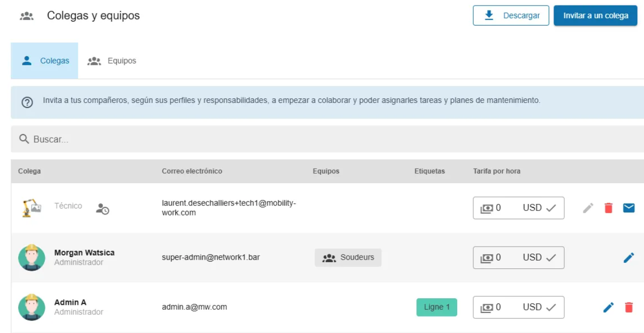The width and height of the screenshot is (644, 333).
Task: Click USD currency in Técnico's row
Action: pyautogui.click(x=532, y=208)
